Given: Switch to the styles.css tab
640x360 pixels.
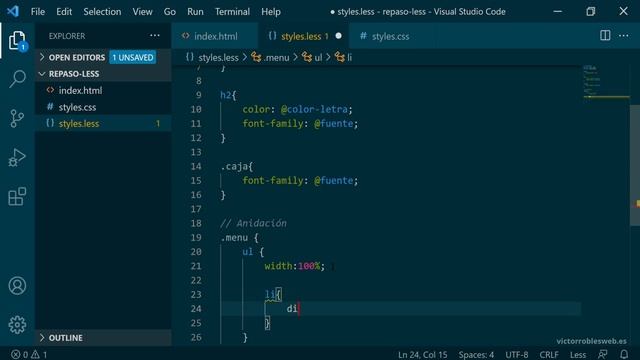Looking at the screenshot, I should click(x=390, y=36).
